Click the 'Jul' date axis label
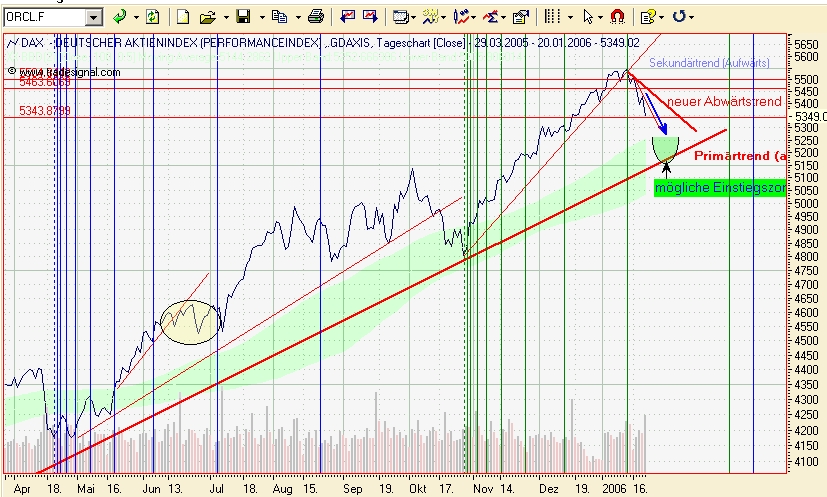The image size is (827, 497). [x=216, y=489]
